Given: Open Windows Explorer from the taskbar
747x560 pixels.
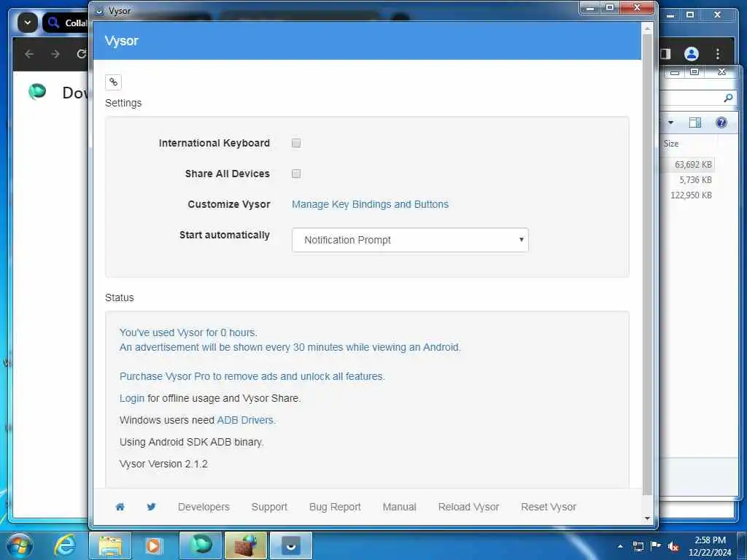Looking at the screenshot, I should pos(110,545).
